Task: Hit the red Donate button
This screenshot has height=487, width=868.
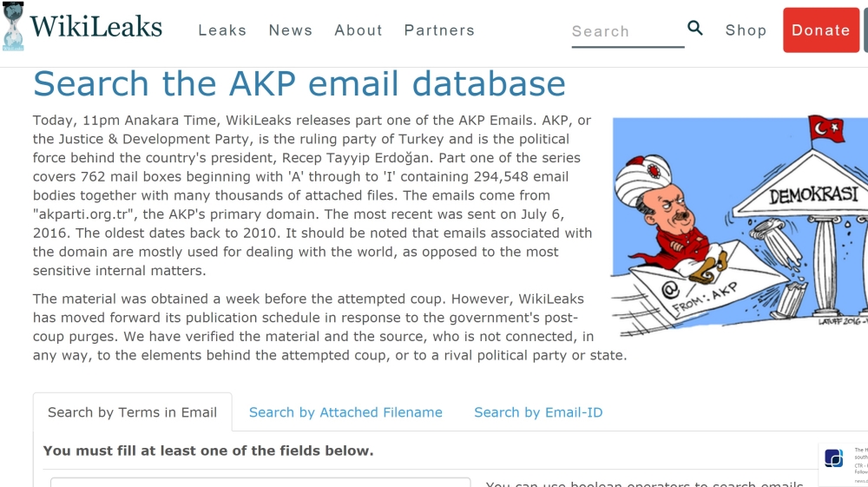Action: pyautogui.click(x=820, y=30)
